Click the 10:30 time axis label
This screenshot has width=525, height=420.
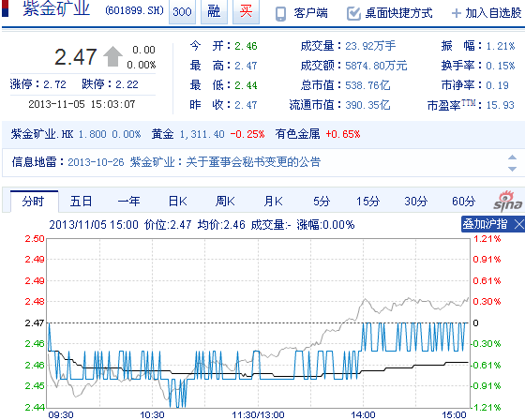point(152,415)
